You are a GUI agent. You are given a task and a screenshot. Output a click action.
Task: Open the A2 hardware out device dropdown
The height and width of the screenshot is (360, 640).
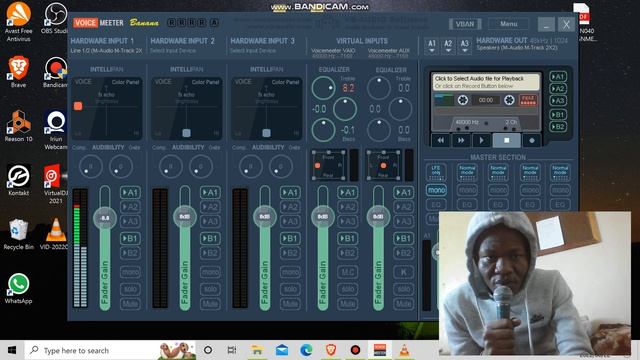coord(448,46)
